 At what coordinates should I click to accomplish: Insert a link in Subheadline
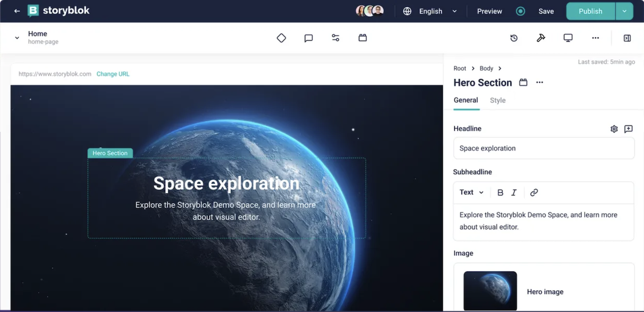click(x=534, y=193)
